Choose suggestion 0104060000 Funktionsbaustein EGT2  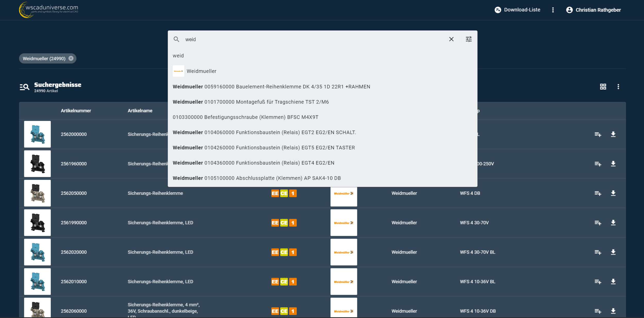pyautogui.click(x=323, y=132)
